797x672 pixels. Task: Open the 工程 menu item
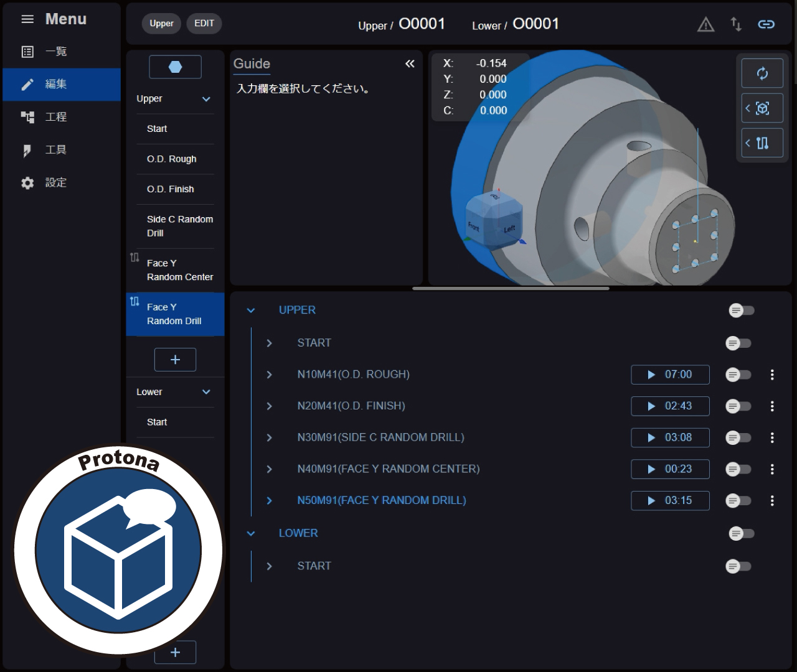click(55, 117)
